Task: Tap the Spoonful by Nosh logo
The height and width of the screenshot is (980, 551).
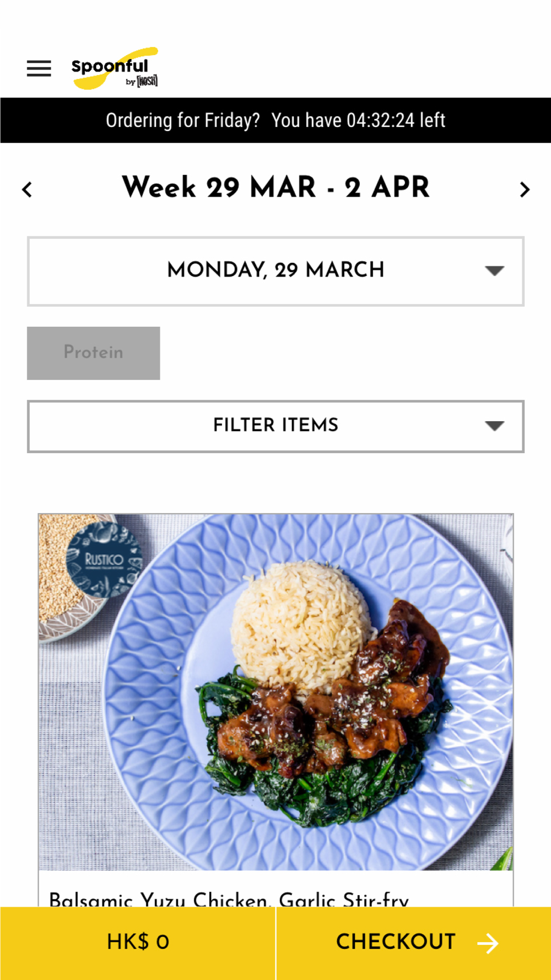Action: tap(115, 68)
